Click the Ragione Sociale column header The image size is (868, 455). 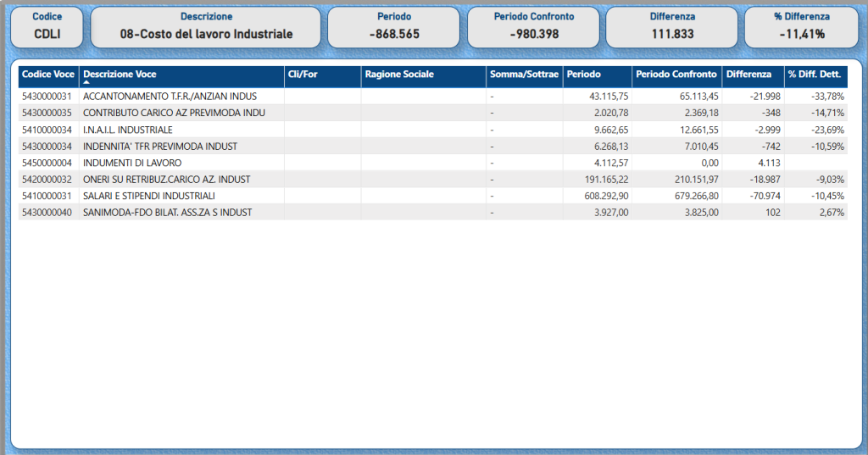(x=398, y=75)
